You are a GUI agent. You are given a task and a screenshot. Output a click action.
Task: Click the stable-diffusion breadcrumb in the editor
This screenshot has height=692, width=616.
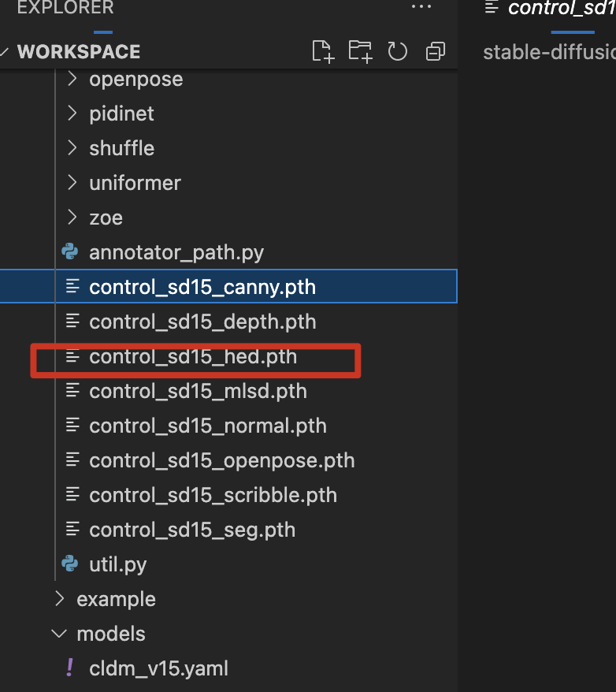pos(549,52)
